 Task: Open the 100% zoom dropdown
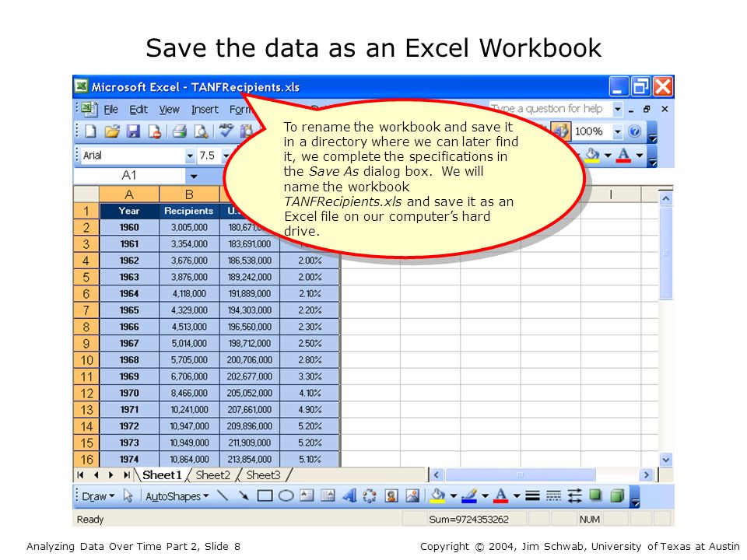coord(617,131)
